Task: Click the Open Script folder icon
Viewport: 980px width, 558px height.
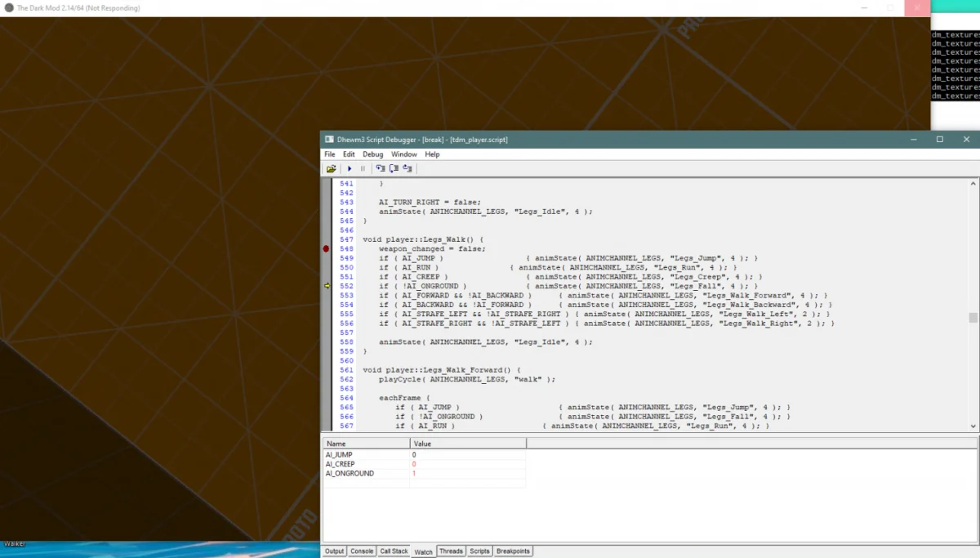Action: coord(331,168)
